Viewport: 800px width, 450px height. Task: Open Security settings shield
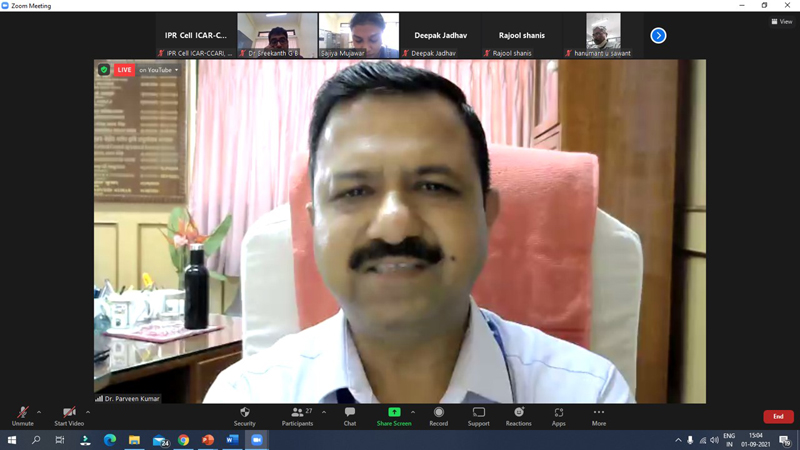click(x=245, y=416)
